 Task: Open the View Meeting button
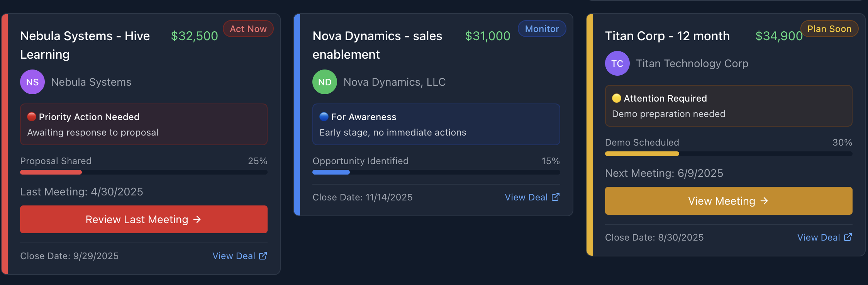pos(729,201)
